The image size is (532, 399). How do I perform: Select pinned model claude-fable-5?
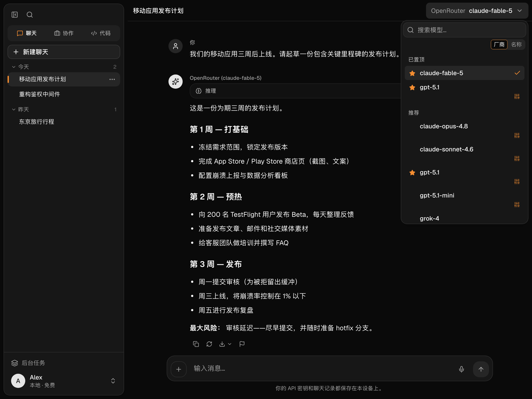tap(464, 73)
